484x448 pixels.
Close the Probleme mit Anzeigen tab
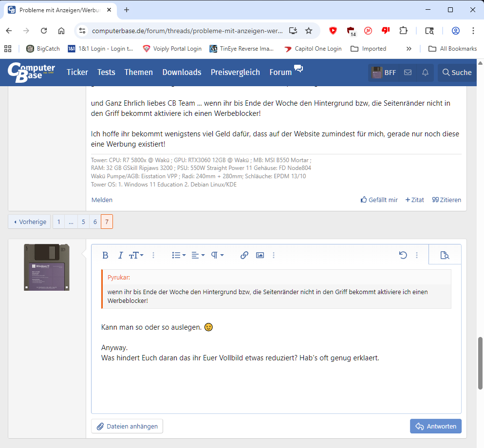click(x=109, y=10)
